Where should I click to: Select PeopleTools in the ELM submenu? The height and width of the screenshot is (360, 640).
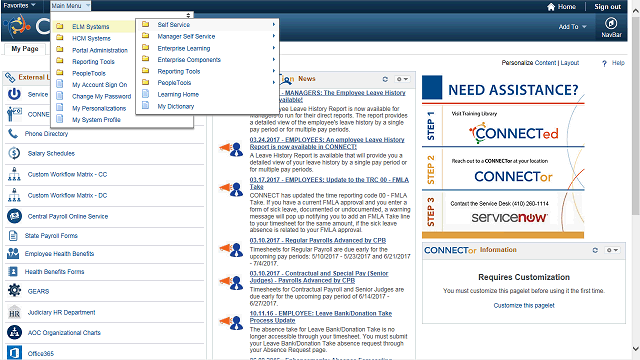(x=174, y=82)
